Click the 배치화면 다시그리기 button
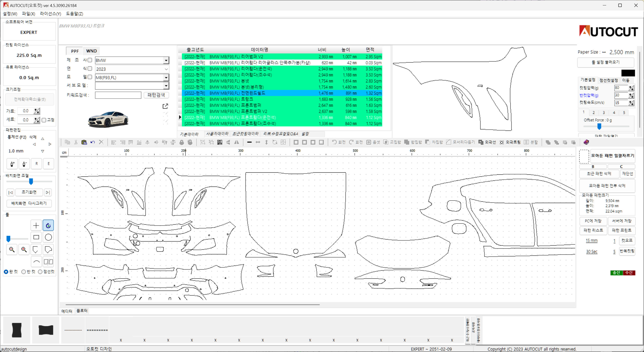644x352 pixels. (29, 203)
